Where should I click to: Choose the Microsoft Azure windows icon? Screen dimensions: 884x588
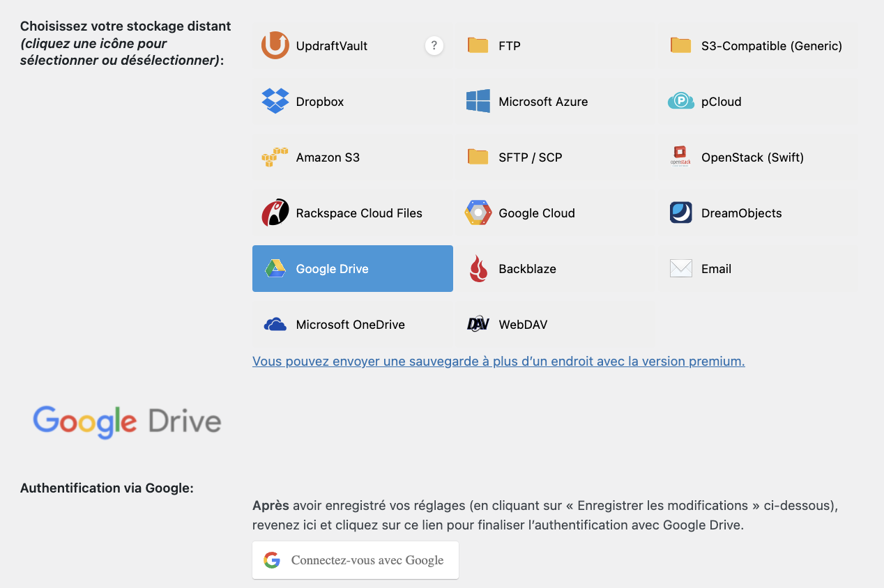tap(478, 102)
